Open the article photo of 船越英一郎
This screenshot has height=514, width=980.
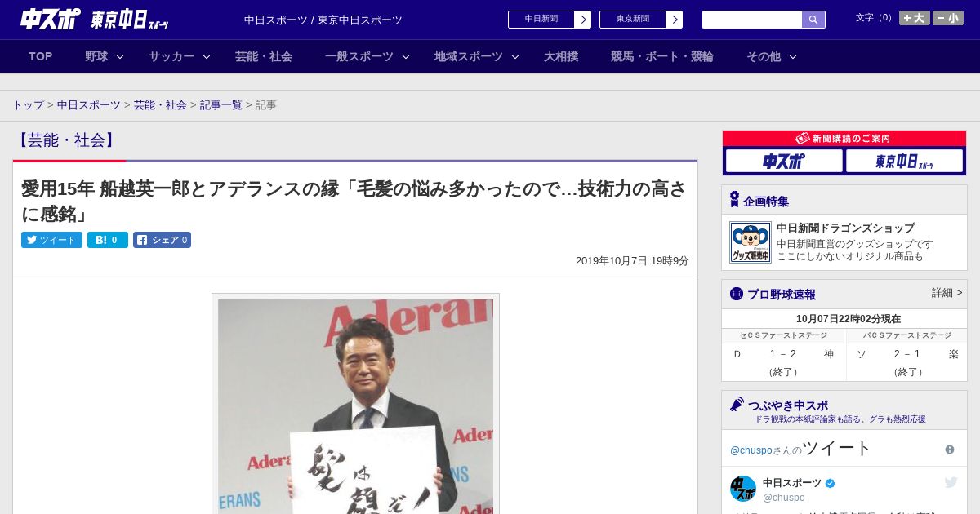(355, 405)
